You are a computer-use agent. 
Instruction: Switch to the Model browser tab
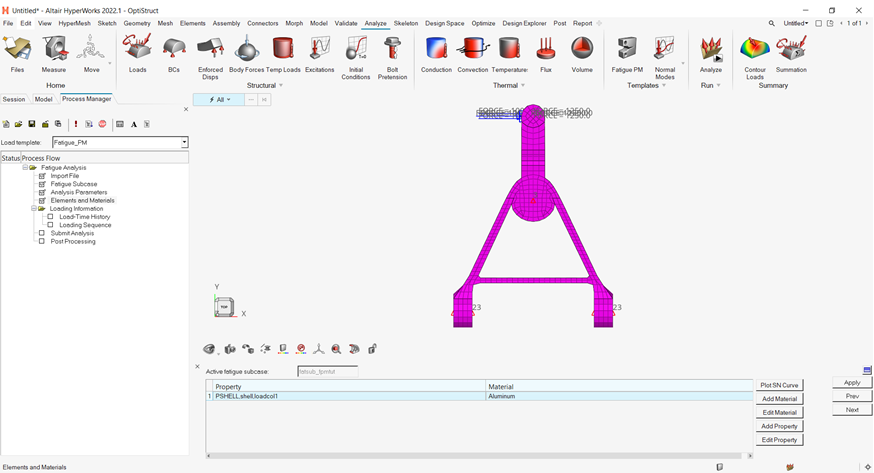tap(43, 99)
